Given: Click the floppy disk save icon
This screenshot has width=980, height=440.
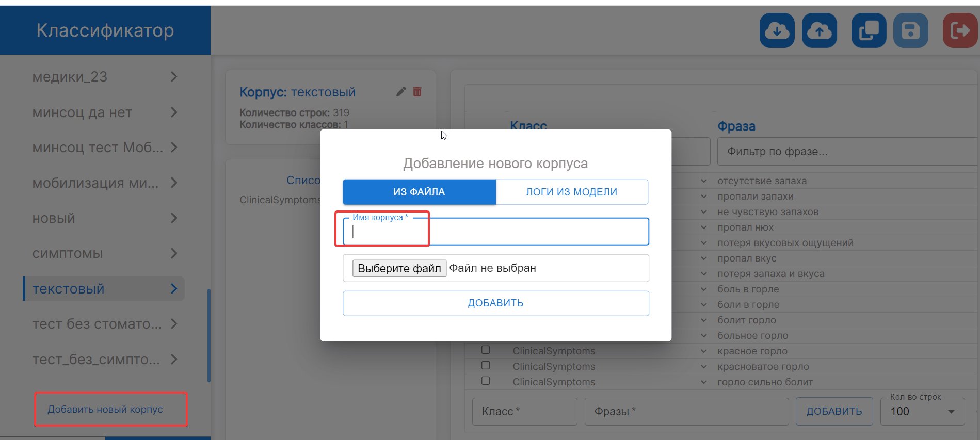Looking at the screenshot, I should tap(910, 31).
